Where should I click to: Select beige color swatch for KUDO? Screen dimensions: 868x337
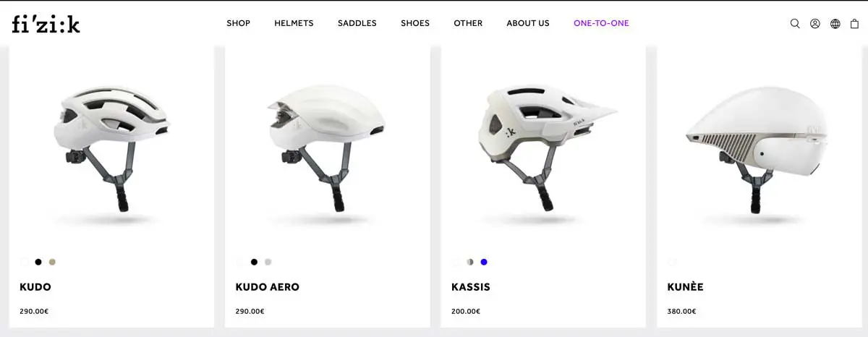tap(52, 262)
